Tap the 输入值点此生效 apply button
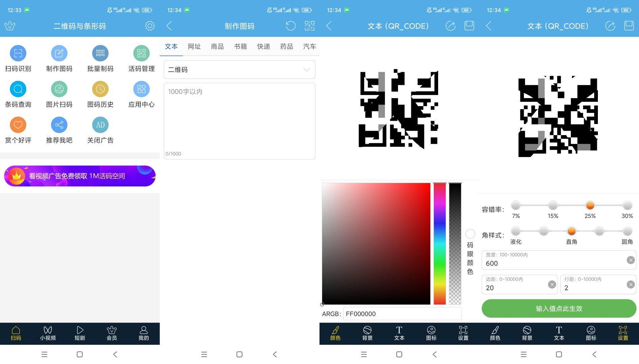Image resolution: width=639 pixels, height=364 pixels. point(559,308)
